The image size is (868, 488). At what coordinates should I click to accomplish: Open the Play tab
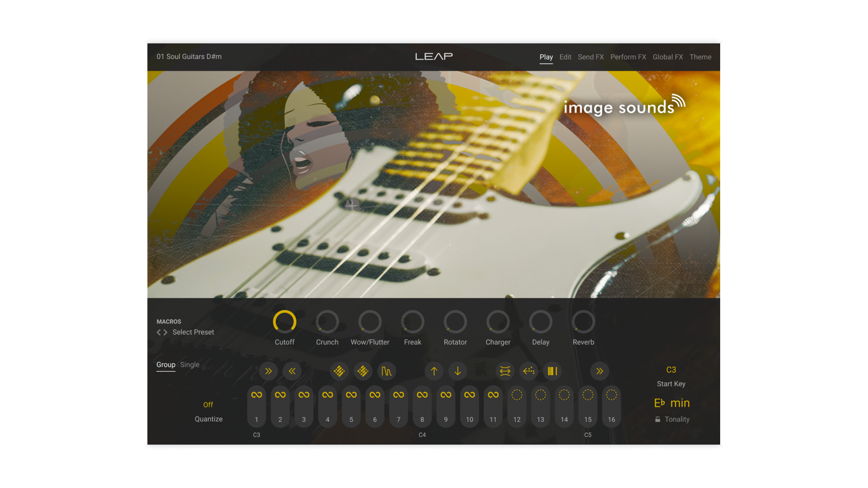(x=546, y=57)
